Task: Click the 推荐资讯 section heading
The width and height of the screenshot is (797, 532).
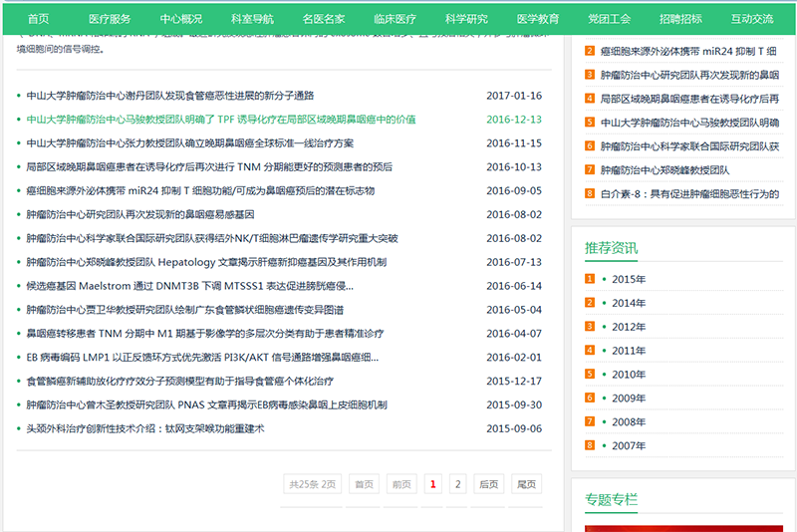Action: (x=611, y=248)
